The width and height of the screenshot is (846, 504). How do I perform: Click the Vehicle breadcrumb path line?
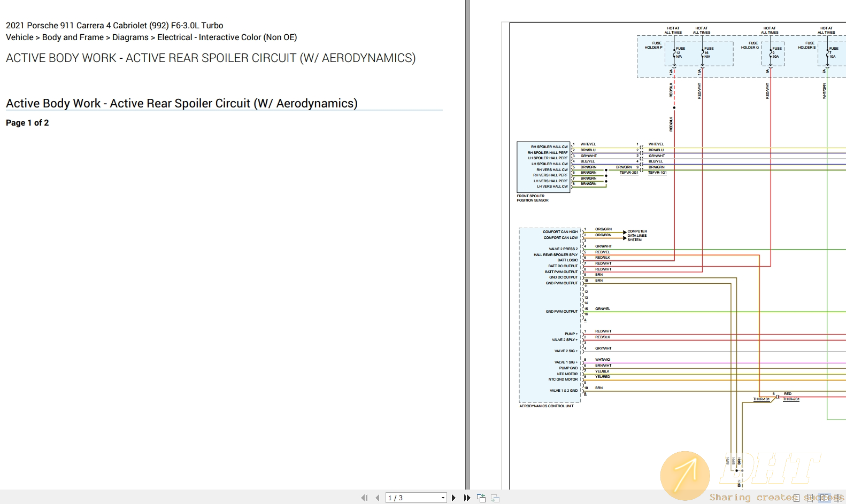coord(151,37)
